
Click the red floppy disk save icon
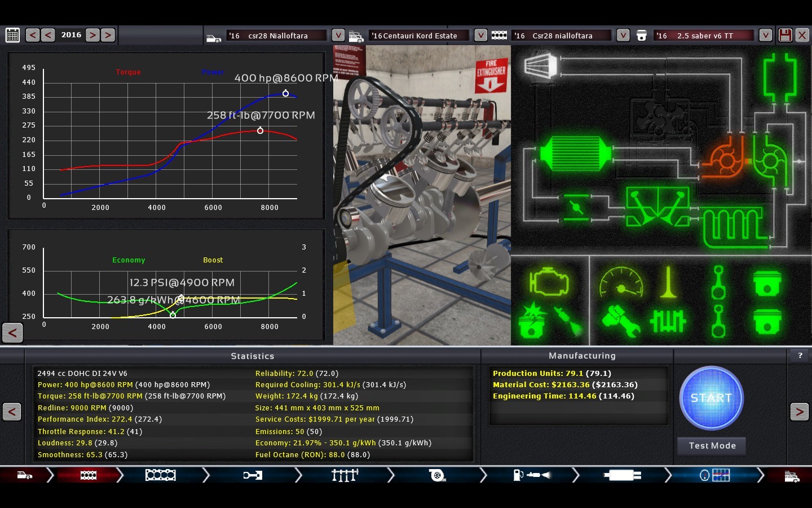785,35
